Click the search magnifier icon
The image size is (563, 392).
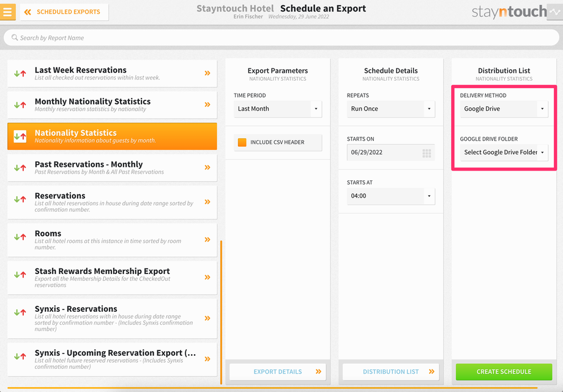(x=15, y=37)
